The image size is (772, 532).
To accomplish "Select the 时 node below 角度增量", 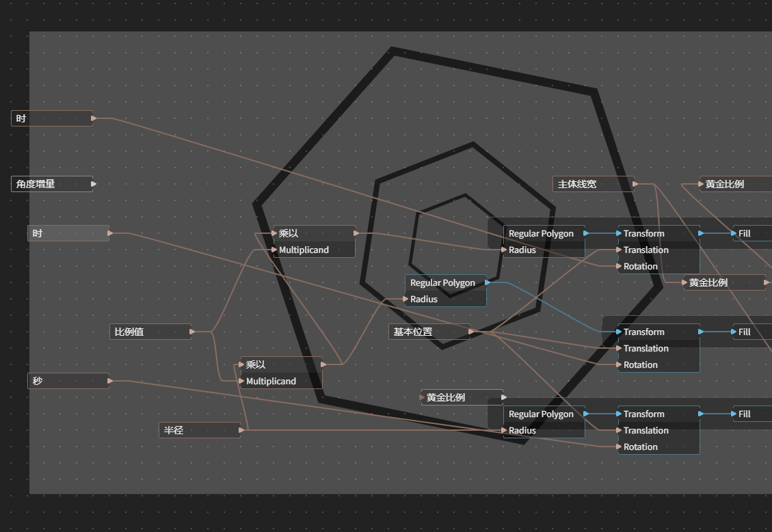I will pyautogui.click(x=68, y=233).
